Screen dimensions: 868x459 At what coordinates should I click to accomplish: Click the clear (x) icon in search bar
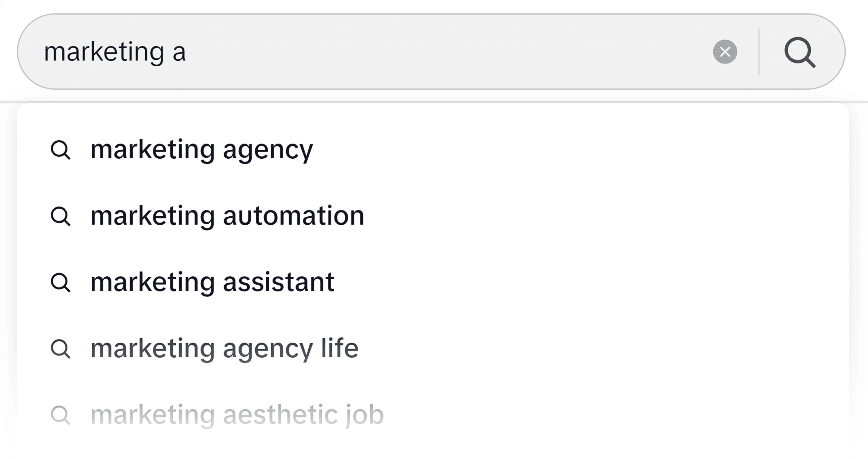pos(725,52)
